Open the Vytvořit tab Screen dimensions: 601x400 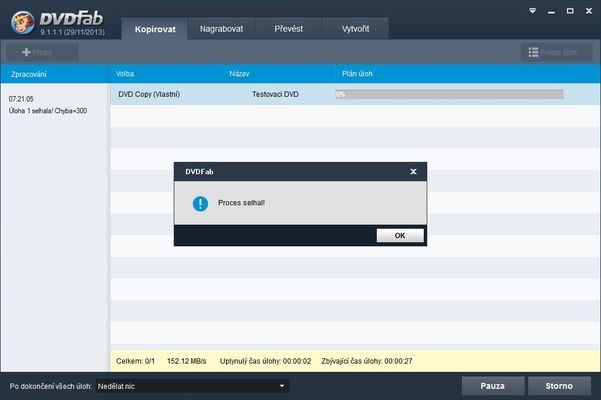pos(355,29)
